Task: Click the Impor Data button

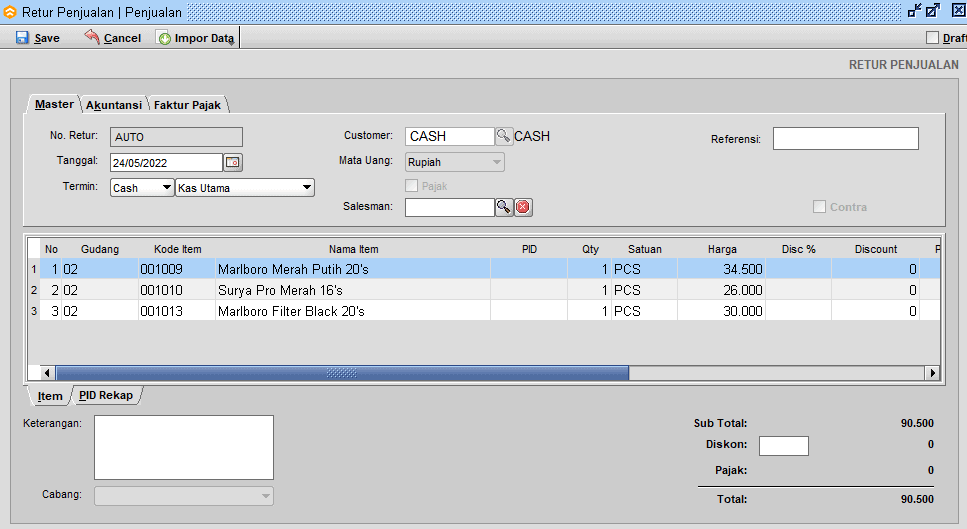Action: [x=197, y=38]
